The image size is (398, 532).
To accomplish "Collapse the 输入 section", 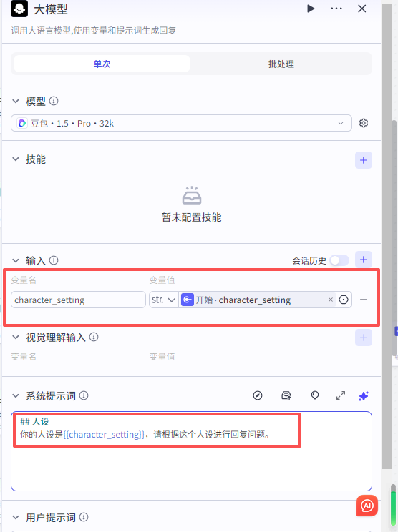I will click(16, 260).
